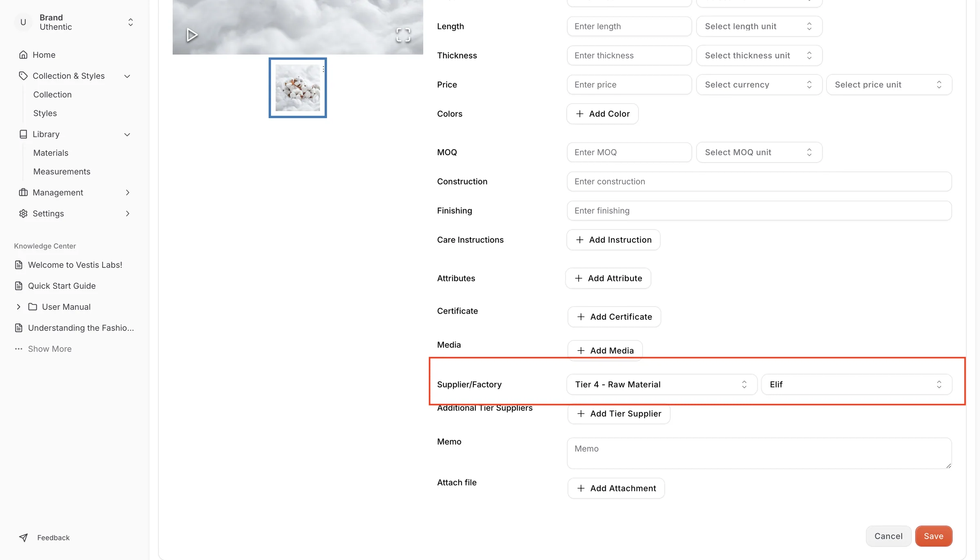Screen dimensions: 980x560
Task: Open Materials library
Action: point(51,153)
